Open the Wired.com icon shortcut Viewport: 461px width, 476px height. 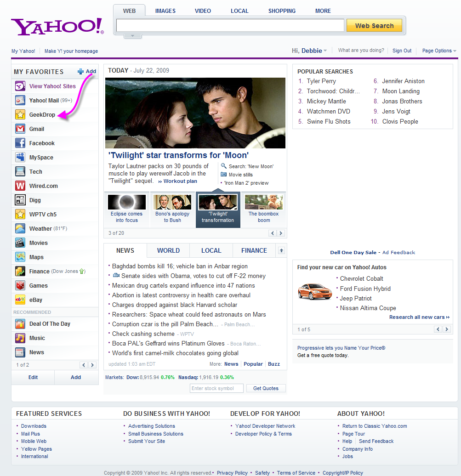[20, 186]
